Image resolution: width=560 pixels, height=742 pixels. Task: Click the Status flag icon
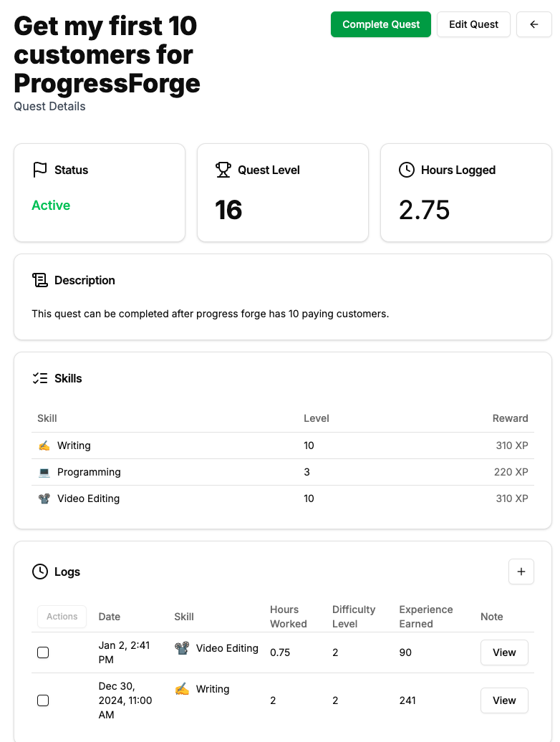39,170
